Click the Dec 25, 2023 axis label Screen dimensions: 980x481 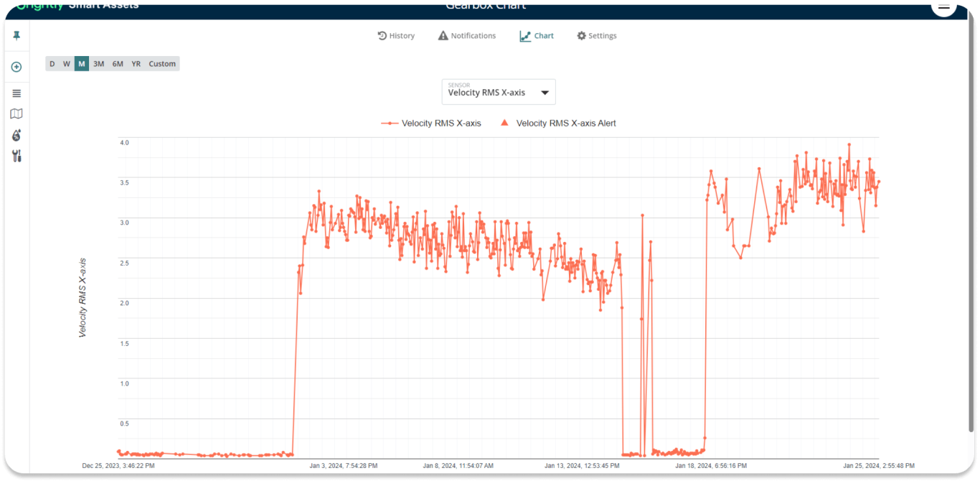point(118,466)
